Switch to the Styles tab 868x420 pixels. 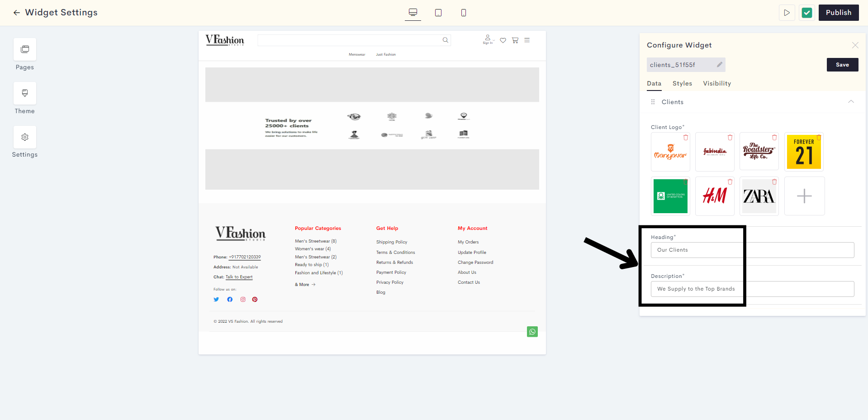[682, 84]
